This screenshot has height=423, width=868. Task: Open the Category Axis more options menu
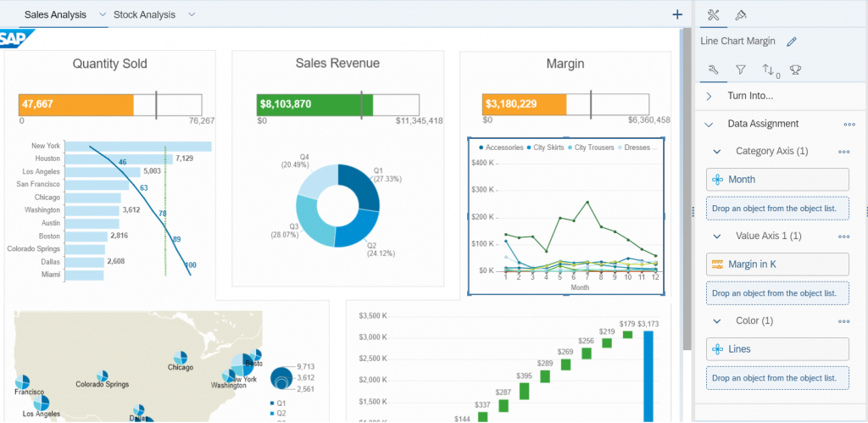tap(844, 152)
